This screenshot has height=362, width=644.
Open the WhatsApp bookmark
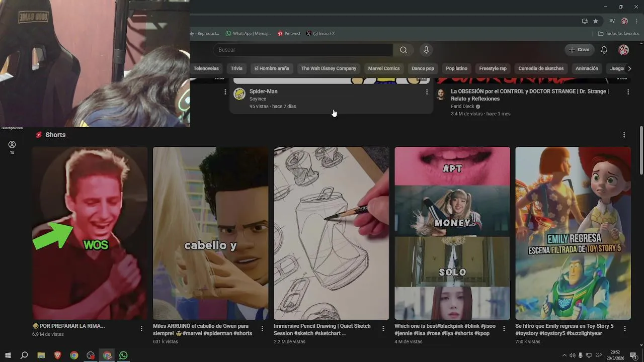point(248,34)
